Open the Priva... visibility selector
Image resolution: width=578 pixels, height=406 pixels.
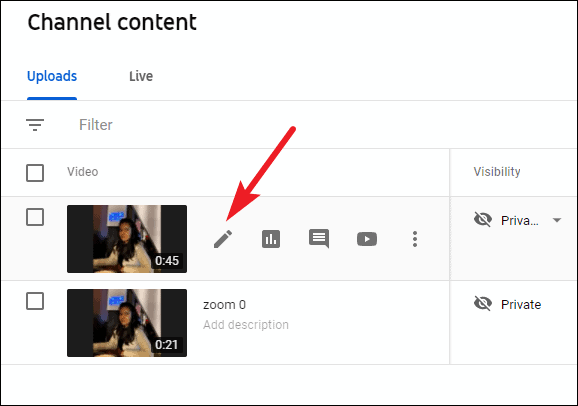tap(519, 221)
